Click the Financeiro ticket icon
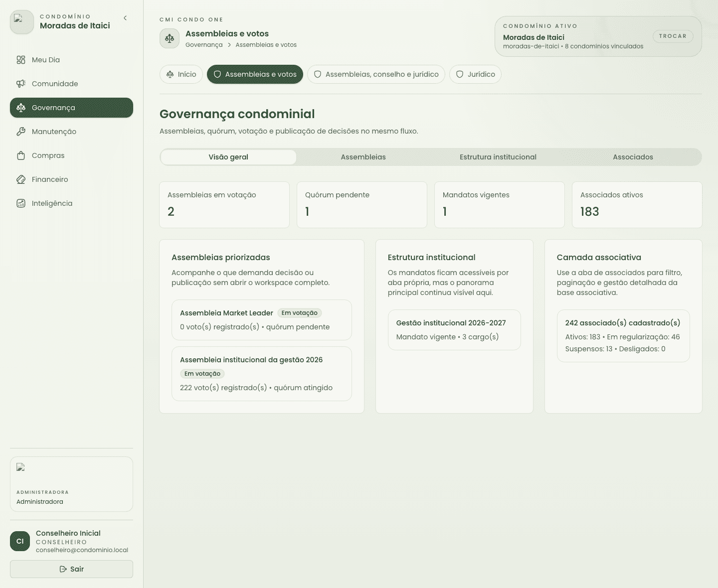This screenshot has width=718, height=588. [x=21, y=179]
